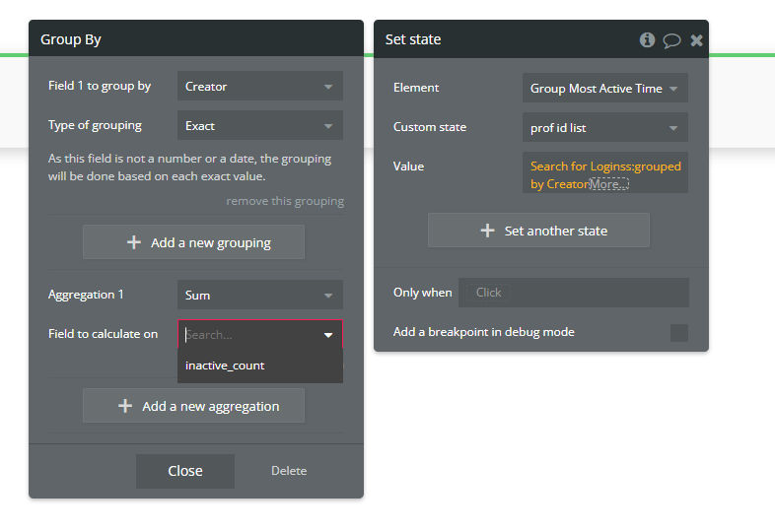Select inactive_count from the dropdown list
The height and width of the screenshot is (532, 775).
226,366
